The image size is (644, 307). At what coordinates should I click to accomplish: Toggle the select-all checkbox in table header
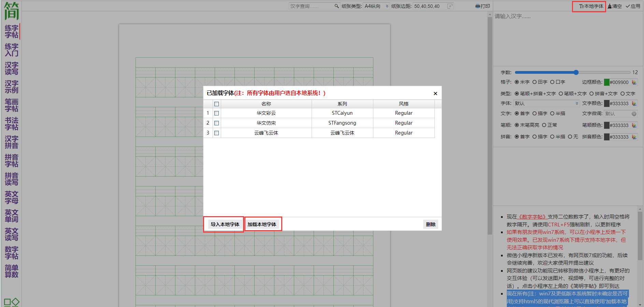tap(216, 104)
